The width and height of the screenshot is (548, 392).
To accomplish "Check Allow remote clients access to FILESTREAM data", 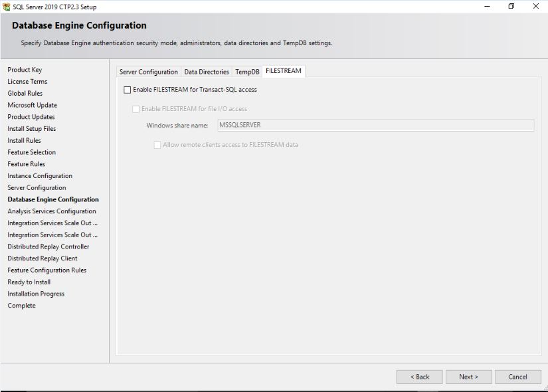I will point(157,145).
